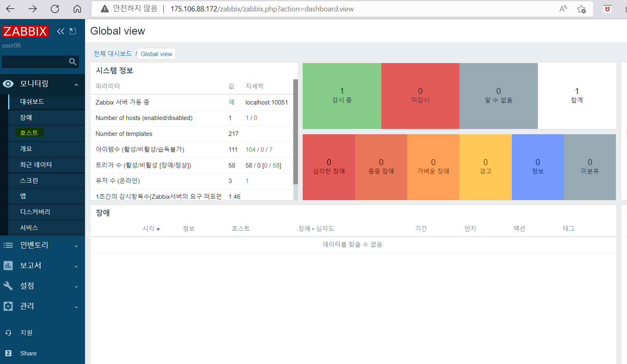Open 최근 데이터 menu item

tap(46, 165)
